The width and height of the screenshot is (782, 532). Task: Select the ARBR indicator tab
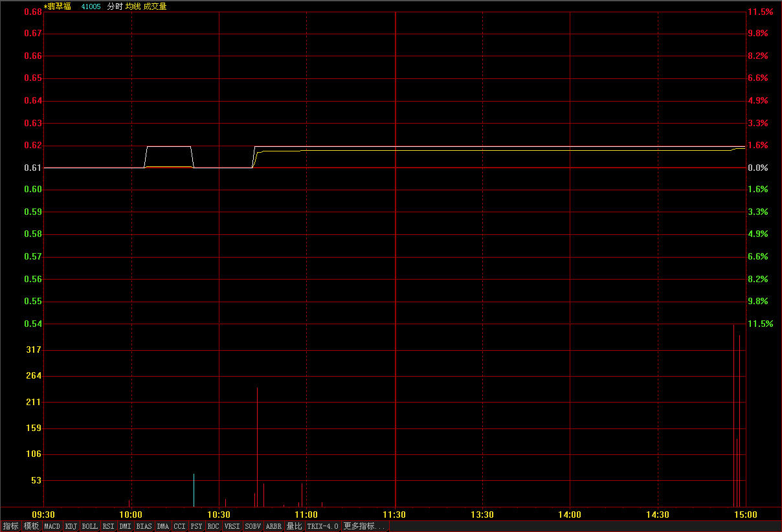click(274, 526)
